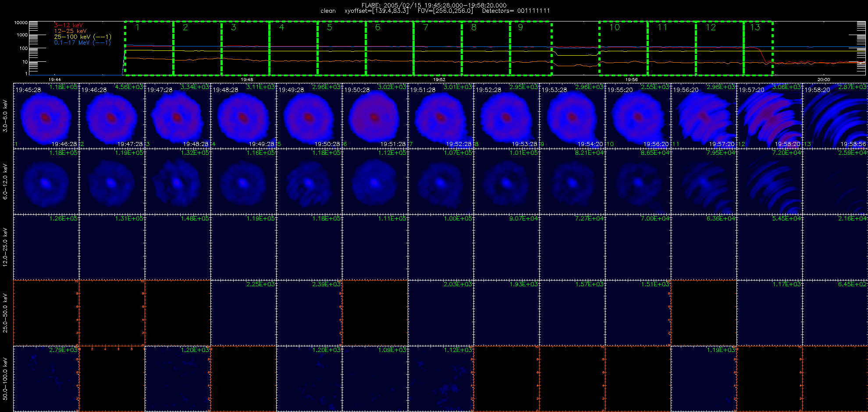
Task: Click the 50.0-100.0 keV row label
Action: coord(5,379)
